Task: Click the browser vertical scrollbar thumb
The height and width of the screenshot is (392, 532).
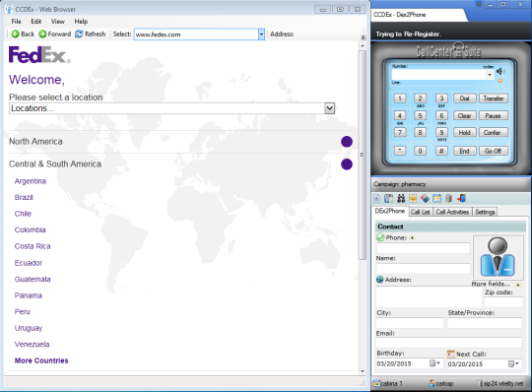Action: (x=363, y=155)
